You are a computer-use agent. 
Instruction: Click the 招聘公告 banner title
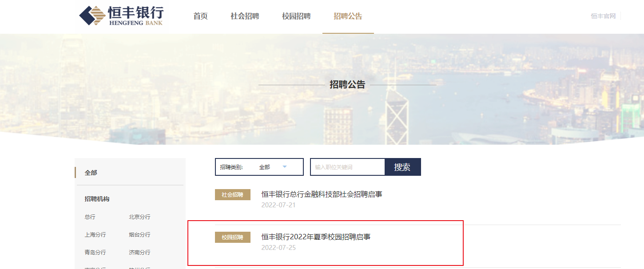click(x=347, y=84)
